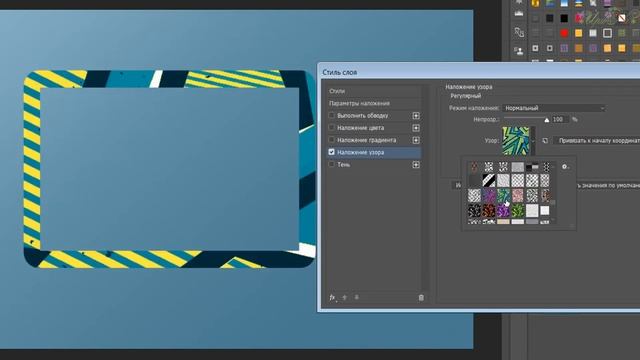Choose the pink speckled pattern thumbnail
The width and height of the screenshot is (640, 360).
518,195
